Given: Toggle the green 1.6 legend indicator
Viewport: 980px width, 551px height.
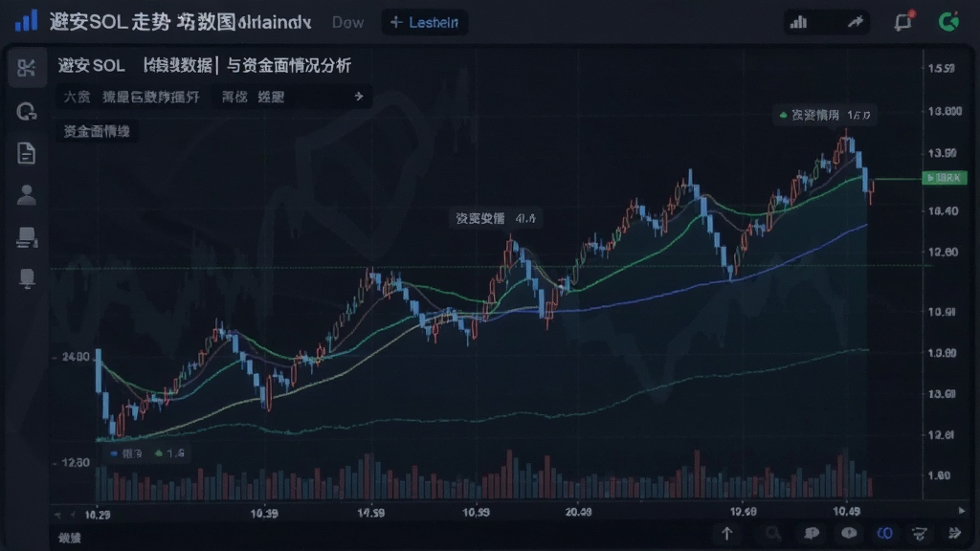Looking at the screenshot, I should tap(169, 453).
